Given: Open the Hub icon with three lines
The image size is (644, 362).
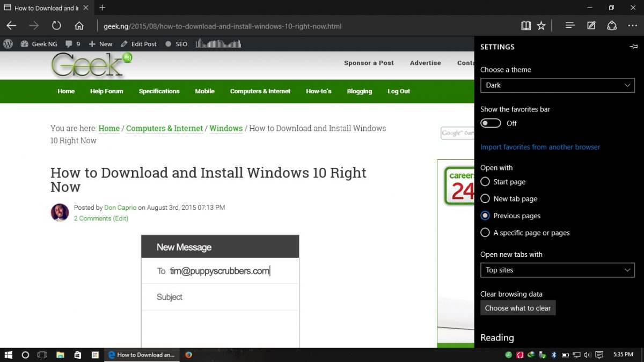Looking at the screenshot, I should (x=570, y=26).
